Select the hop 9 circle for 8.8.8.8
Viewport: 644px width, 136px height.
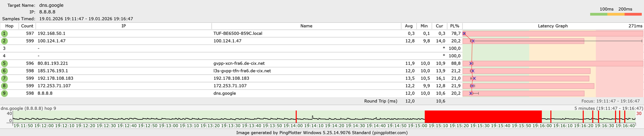(x=4, y=93)
